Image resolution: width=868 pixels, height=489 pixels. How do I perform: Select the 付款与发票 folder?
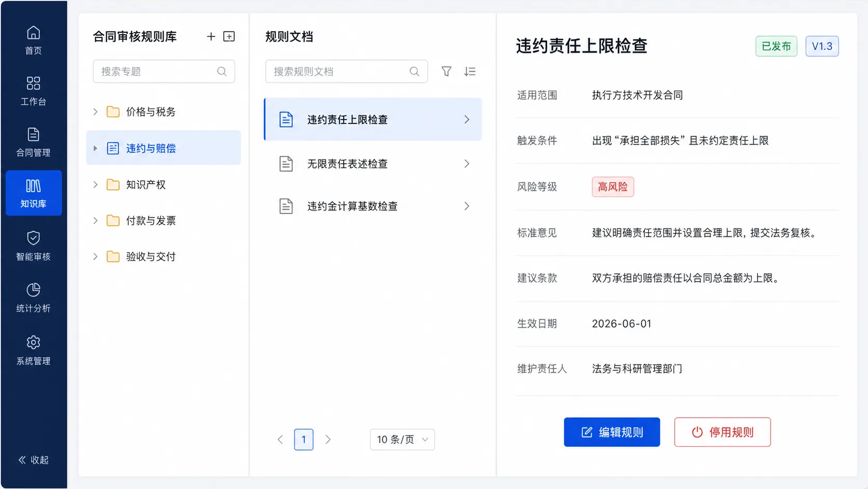pyautogui.click(x=164, y=220)
